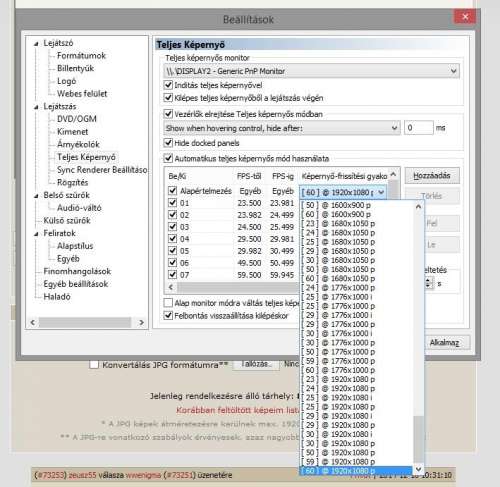Image resolution: width=500 pixels, height=487 pixels.
Task: Click the hide-after milliseconds input field
Action: click(x=419, y=128)
